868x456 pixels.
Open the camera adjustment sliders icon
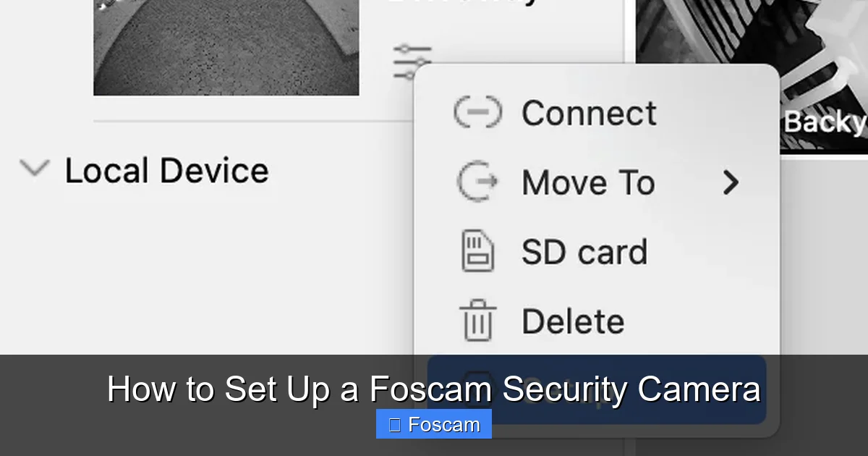pos(412,57)
